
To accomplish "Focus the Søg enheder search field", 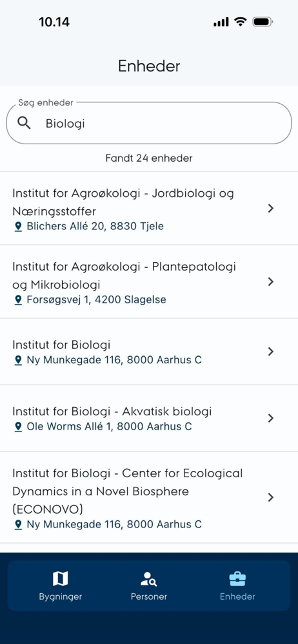I will 149,123.
